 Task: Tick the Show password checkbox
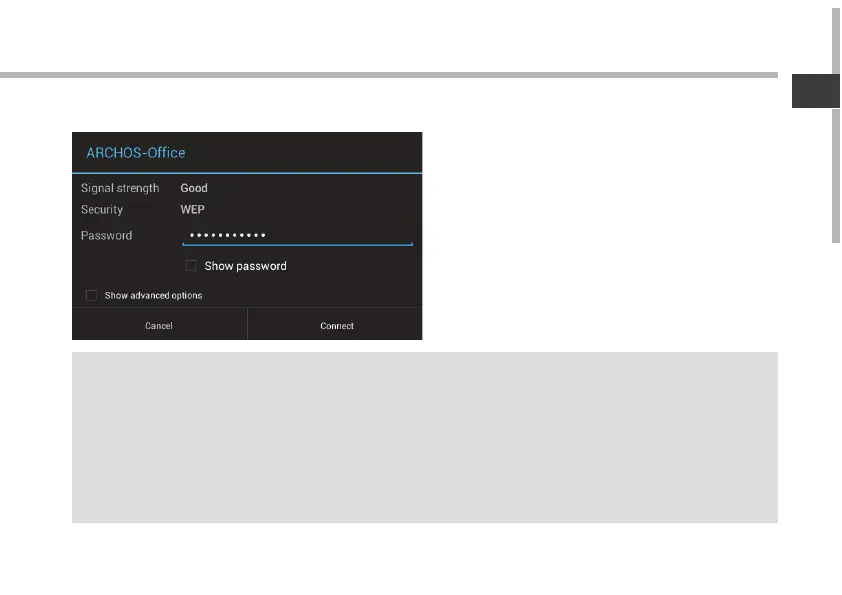[191, 266]
